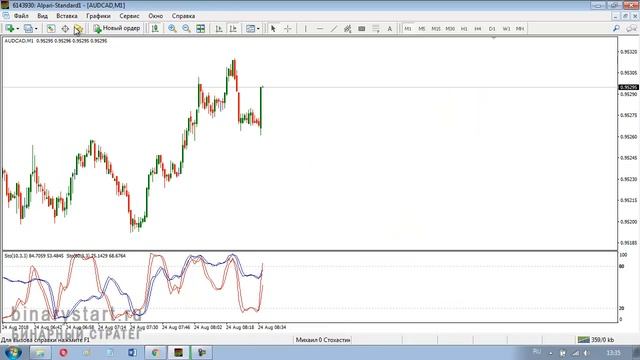Open the Navigator crosshair-circle icon

(65, 29)
